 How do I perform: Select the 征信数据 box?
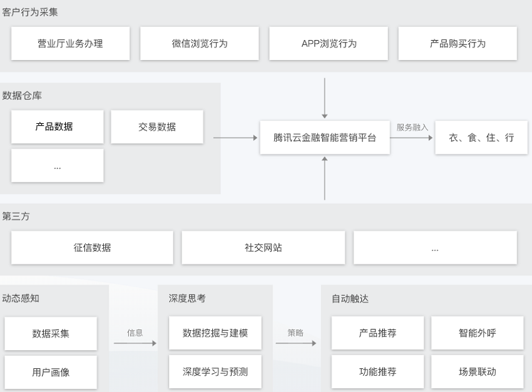point(92,248)
